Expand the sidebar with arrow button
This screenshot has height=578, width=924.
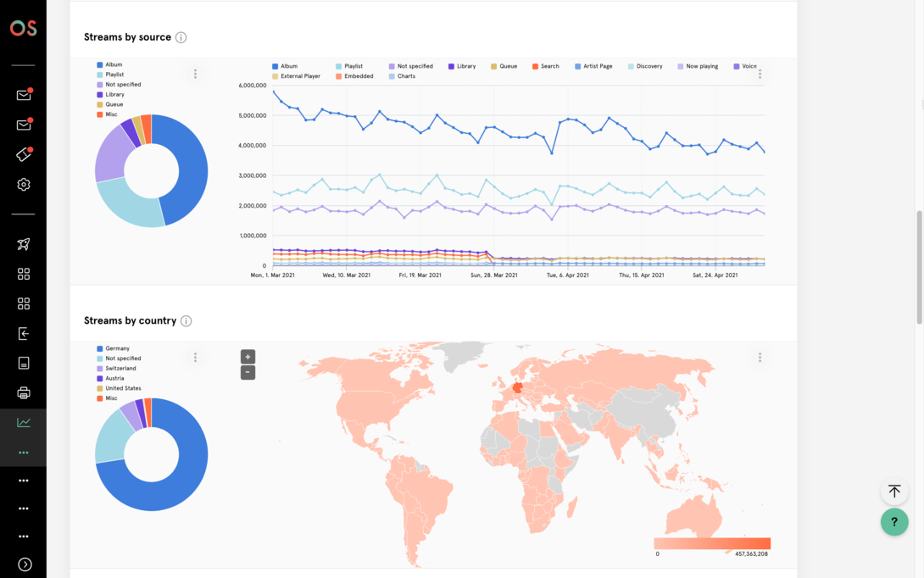click(x=25, y=564)
